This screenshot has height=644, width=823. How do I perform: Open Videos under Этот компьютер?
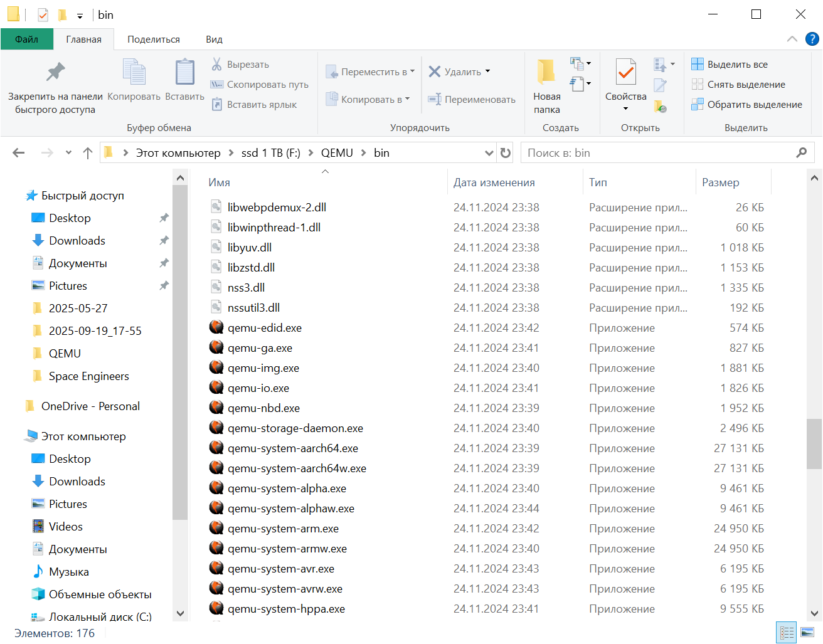[x=66, y=527]
